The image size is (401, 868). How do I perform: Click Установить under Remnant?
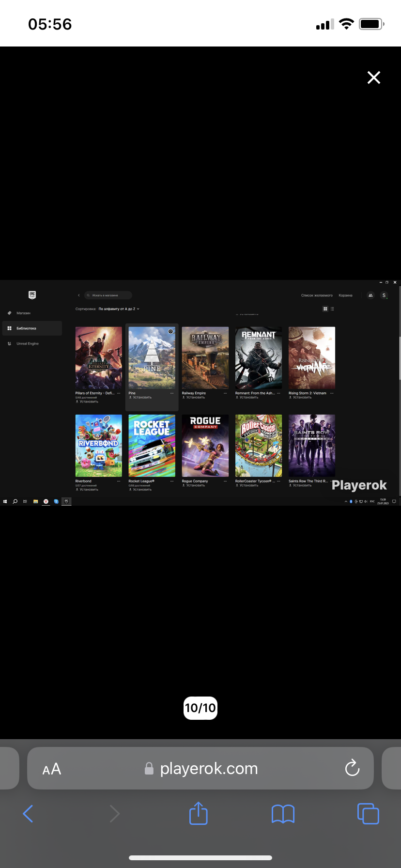[247, 397]
